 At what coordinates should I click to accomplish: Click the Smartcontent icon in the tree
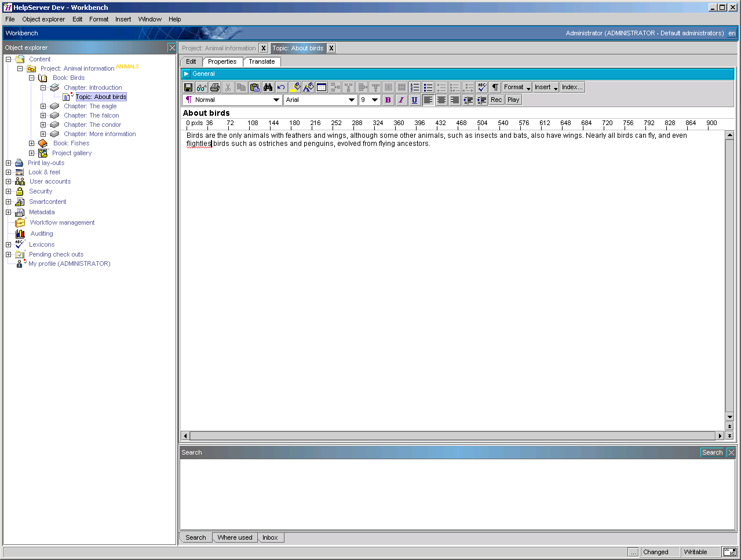coord(20,202)
